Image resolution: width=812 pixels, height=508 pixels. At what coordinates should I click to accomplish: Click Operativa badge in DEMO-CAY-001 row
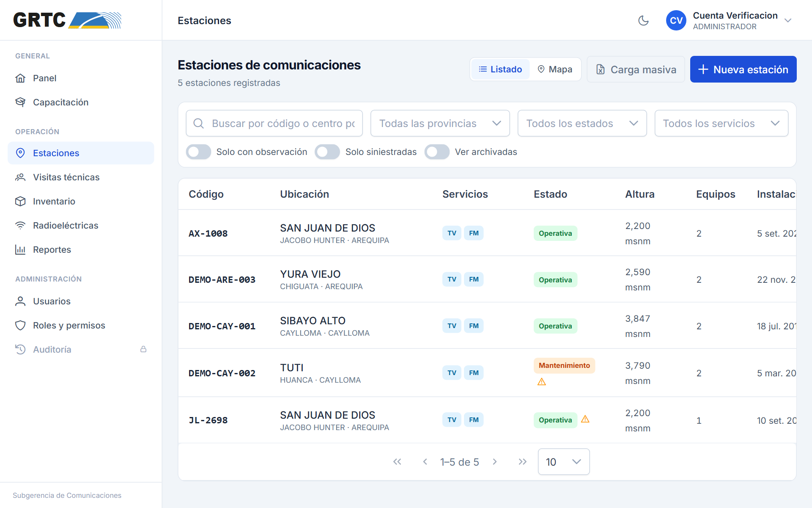click(555, 326)
